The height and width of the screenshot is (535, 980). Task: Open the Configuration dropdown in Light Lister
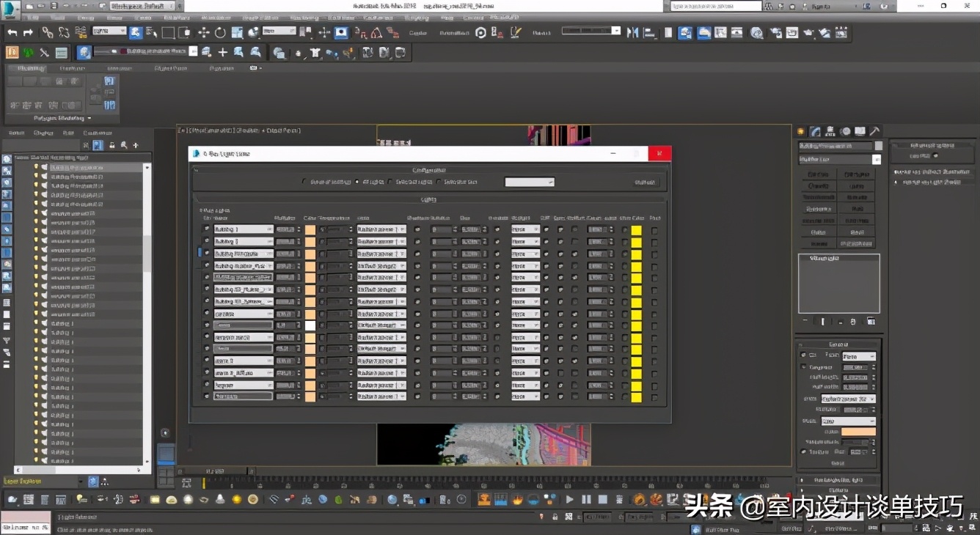click(x=529, y=182)
